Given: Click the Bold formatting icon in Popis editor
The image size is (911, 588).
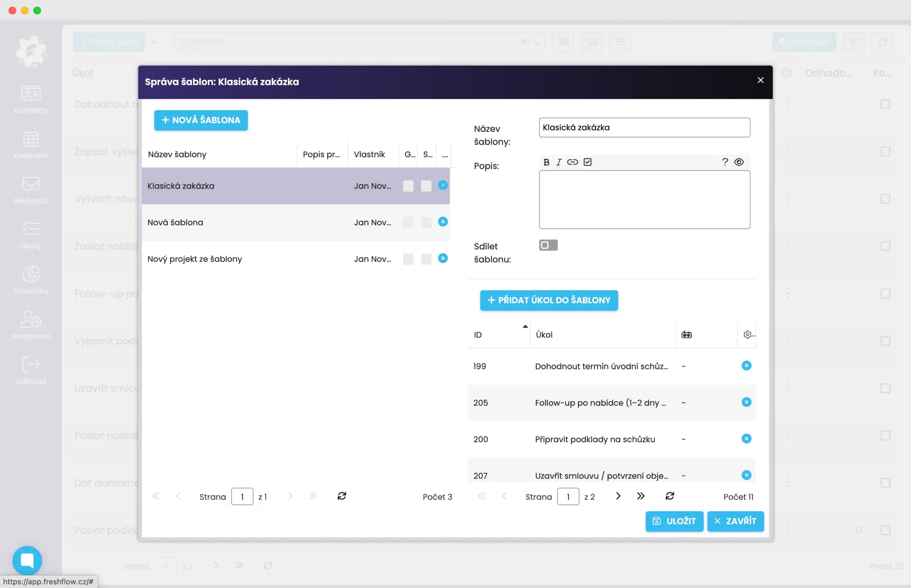Looking at the screenshot, I should 546,162.
